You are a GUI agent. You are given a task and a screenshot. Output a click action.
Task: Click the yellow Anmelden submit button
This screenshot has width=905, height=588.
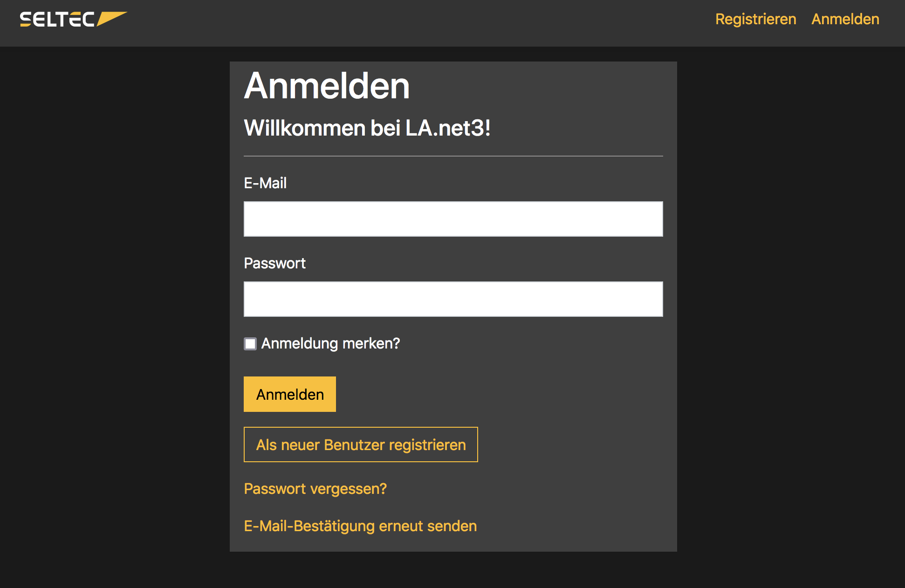(x=289, y=394)
